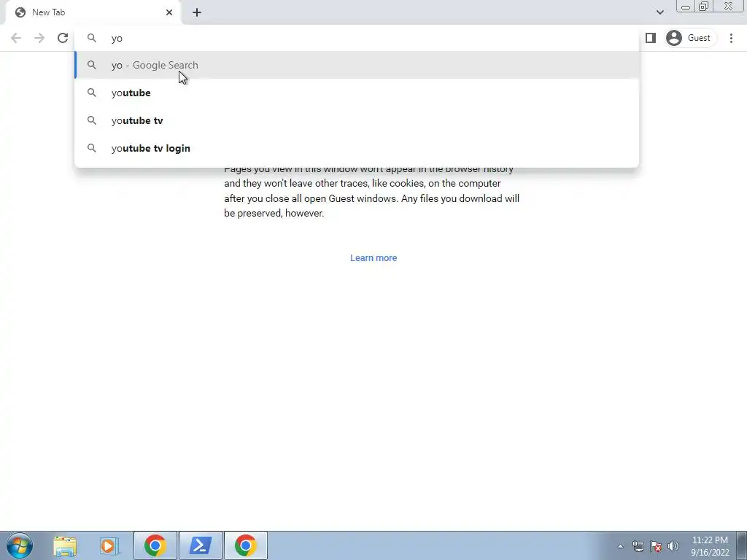The height and width of the screenshot is (560, 747).
Task: Open Chrome's three-dot menu
Action: point(731,38)
